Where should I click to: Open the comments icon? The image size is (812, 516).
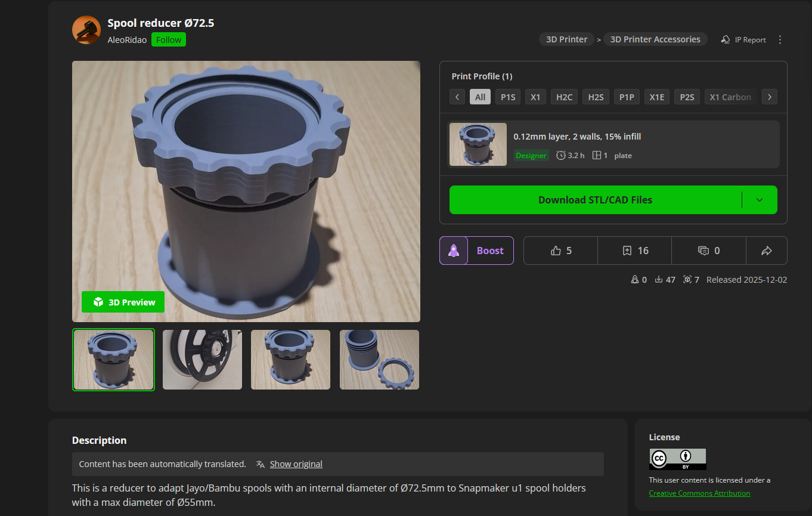tap(703, 251)
